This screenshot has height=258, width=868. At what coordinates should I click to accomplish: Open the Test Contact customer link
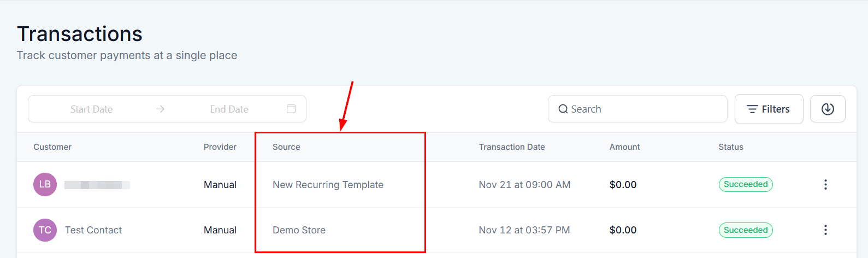(93, 230)
